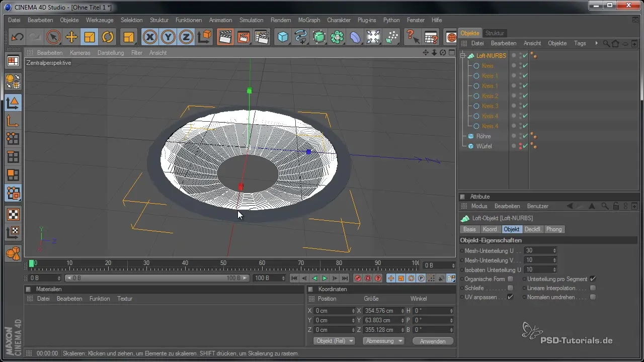Open the Objekt (Rel) dropdown

[334, 341]
